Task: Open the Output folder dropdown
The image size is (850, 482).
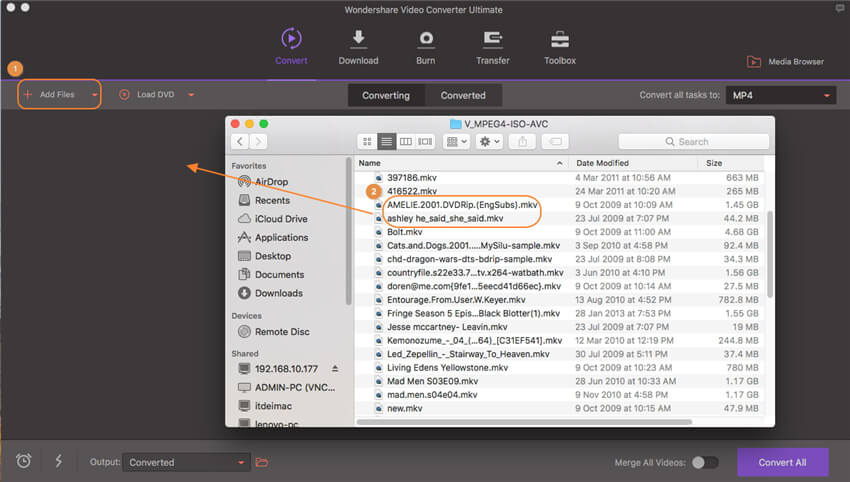Action: 186,462
